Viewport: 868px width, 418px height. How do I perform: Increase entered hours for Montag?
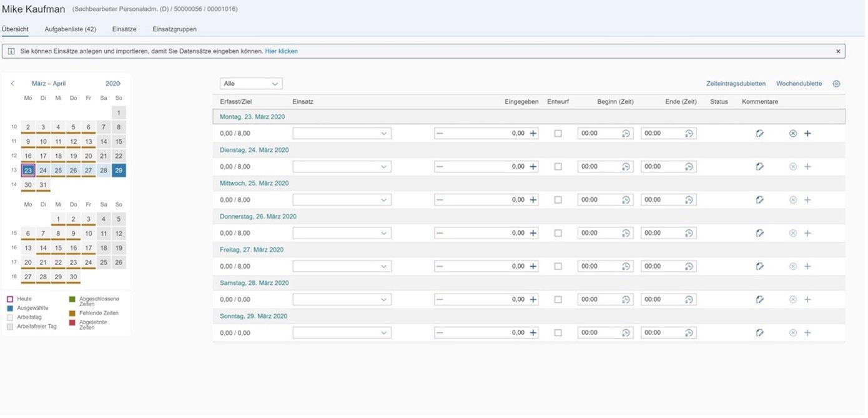pyautogui.click(x=533, y=133)
